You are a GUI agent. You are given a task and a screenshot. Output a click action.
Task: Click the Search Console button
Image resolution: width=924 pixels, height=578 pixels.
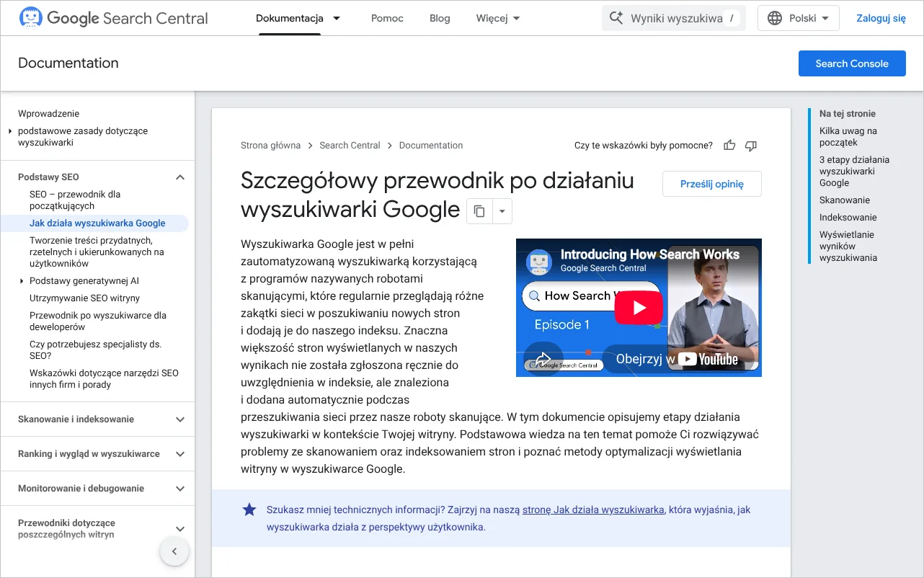click(x=852, y=63)
